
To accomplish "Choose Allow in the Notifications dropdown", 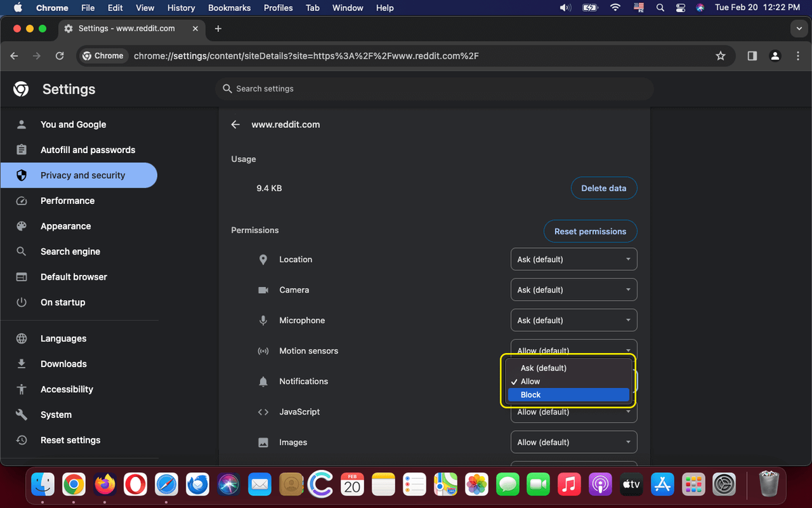I will (568, 381).
